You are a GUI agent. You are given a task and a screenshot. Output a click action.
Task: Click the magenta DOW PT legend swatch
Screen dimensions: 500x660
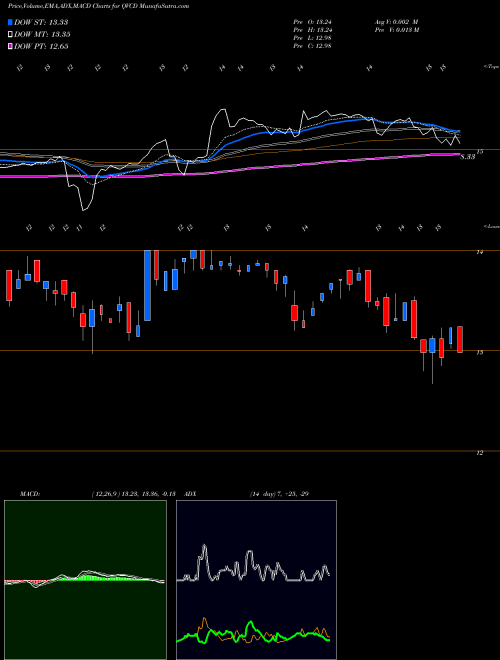pos(10,46)
